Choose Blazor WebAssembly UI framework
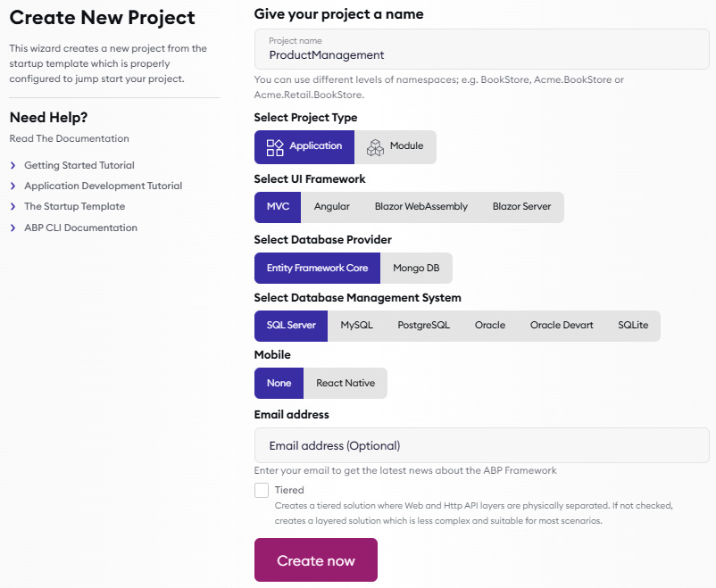The width and height of the screenshot is (716, 588). pyautogui.click(x=420, y=207)
